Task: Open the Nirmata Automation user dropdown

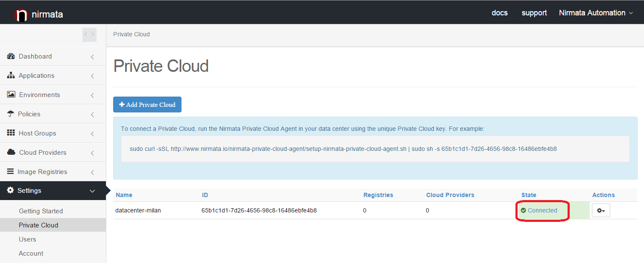Action: 596,13
